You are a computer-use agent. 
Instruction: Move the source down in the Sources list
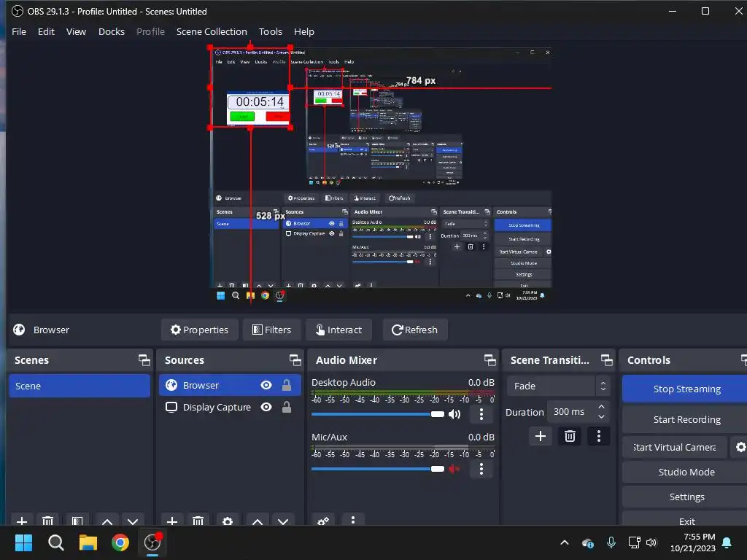coord(283,521)
